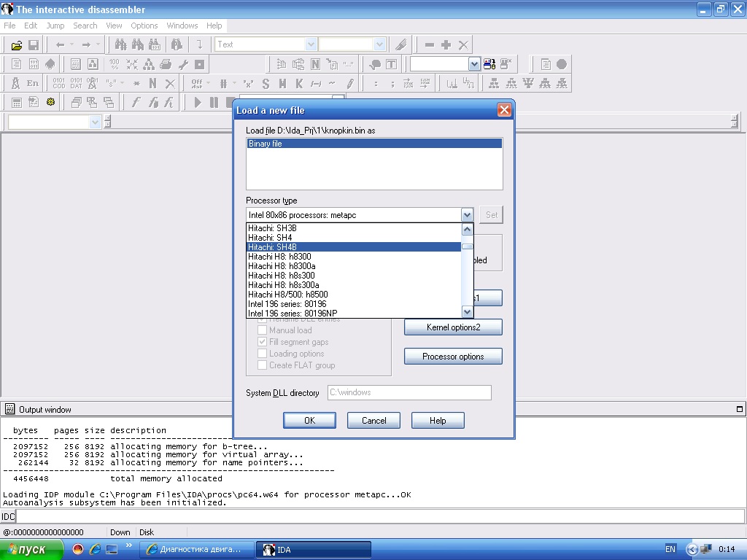Click the yellow gear icon
This screenshot has width=747, height=560.
(x=50, y=103)
